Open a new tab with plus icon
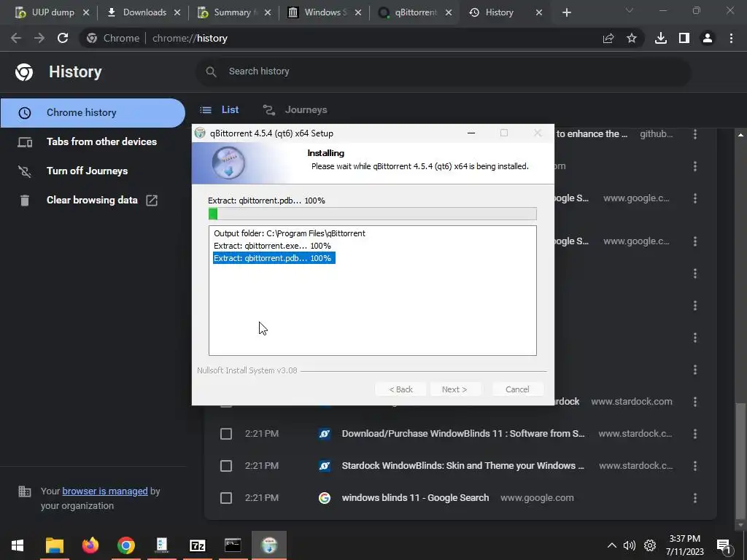 tap(566, 12)
